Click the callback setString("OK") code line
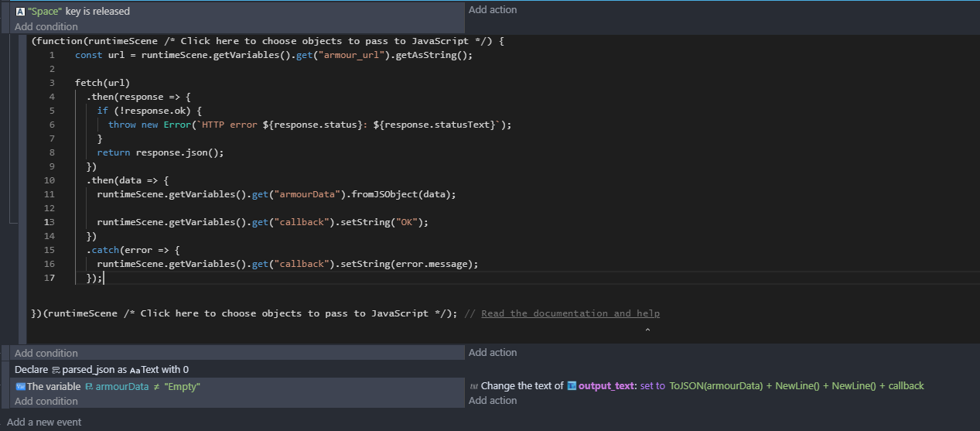The height and width of the screenshot is (431, 980). pyautogui.click(x=262, y=222)
